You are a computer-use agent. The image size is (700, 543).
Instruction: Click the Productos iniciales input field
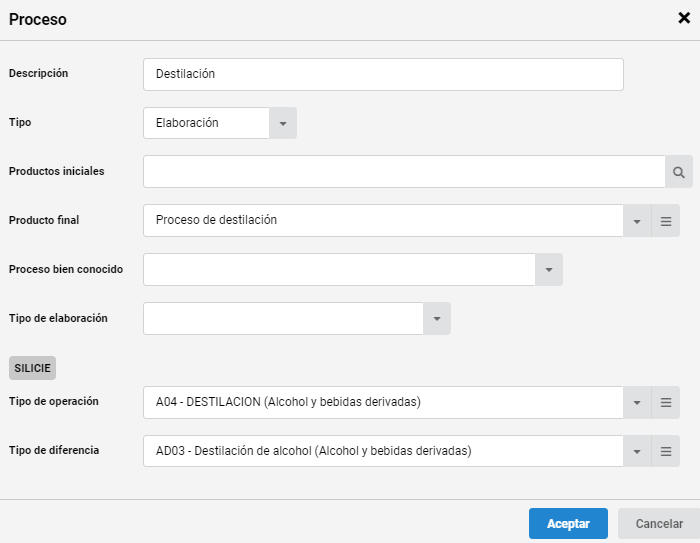click(404, 172)
